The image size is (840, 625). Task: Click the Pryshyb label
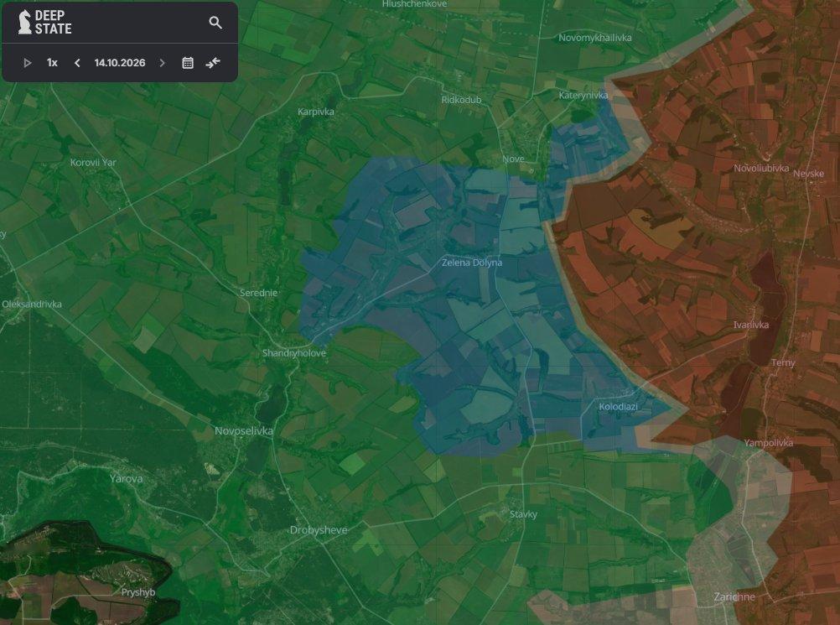tap(138, 592)
